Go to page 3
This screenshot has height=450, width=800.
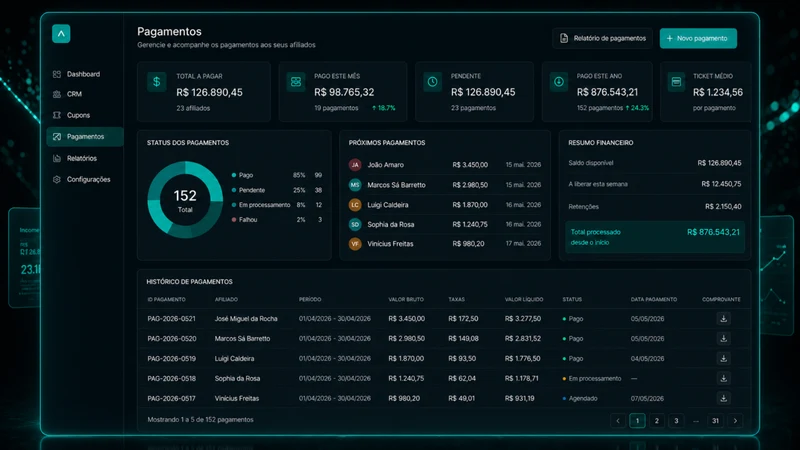click(x=676, y=421)
